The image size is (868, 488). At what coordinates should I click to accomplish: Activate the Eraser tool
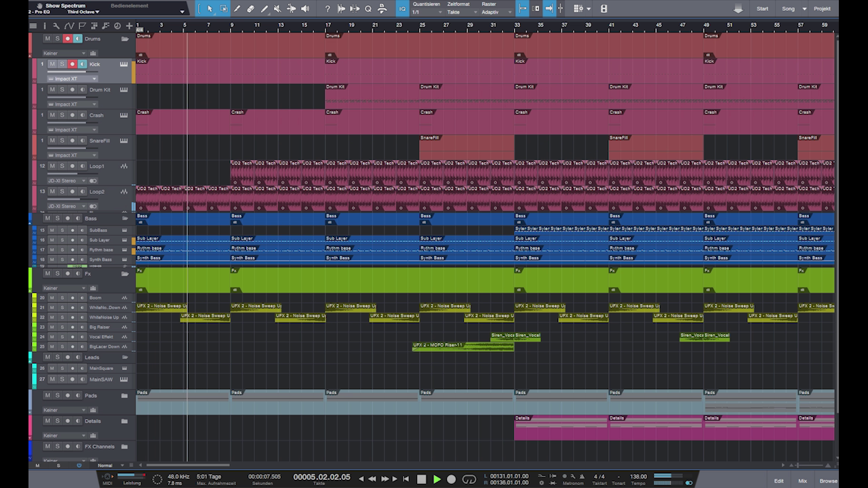pos(250,9)
